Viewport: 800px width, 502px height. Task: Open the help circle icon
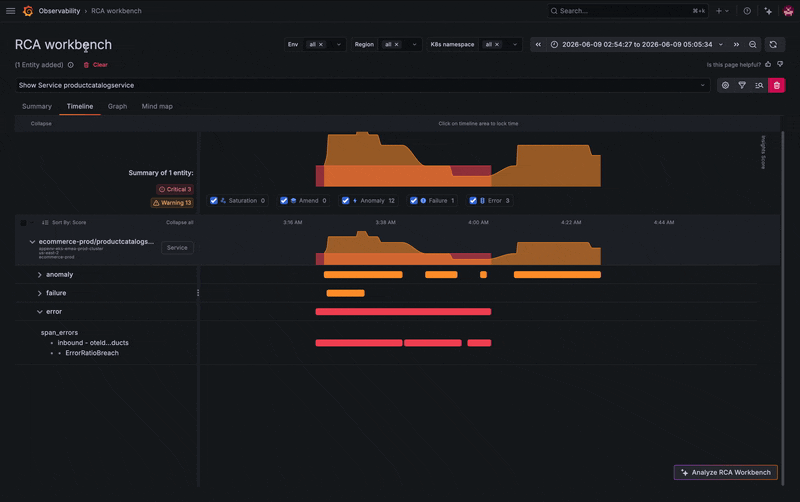point(747,11)
